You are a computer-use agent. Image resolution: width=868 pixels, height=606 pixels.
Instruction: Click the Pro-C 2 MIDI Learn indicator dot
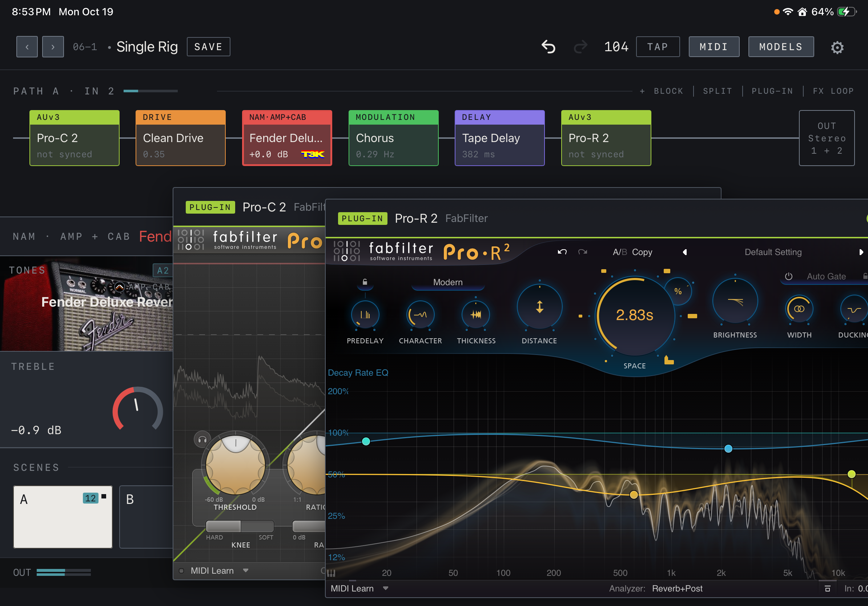(181, 571)
